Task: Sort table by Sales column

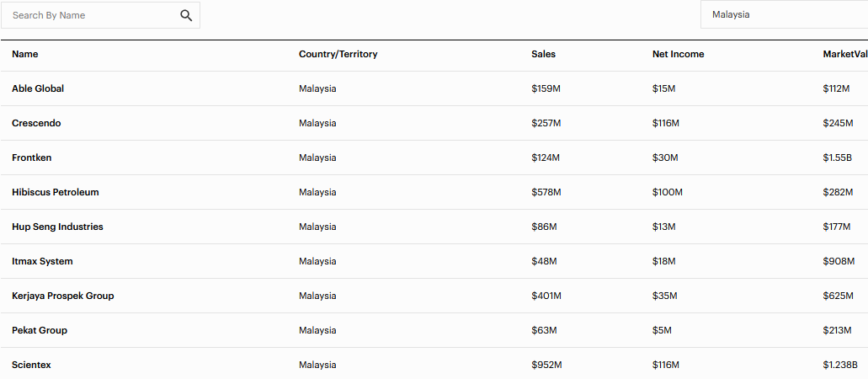Action: click(x=543, y=54)
